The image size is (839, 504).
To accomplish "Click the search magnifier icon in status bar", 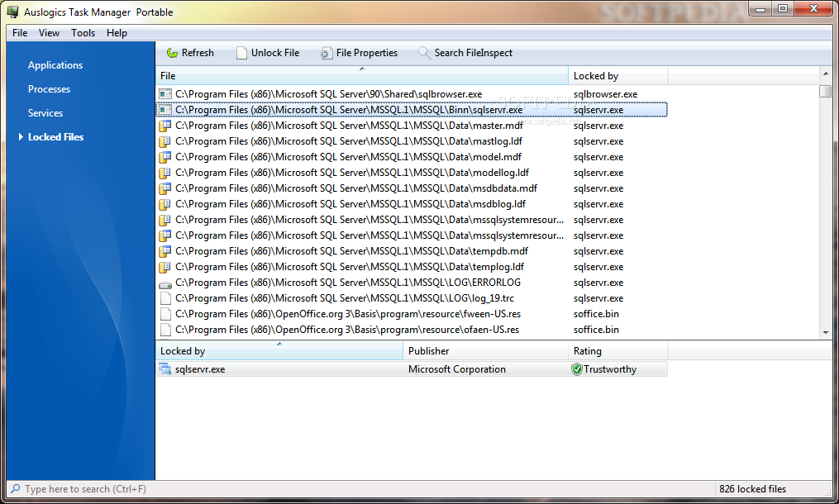I will (16, 488).
